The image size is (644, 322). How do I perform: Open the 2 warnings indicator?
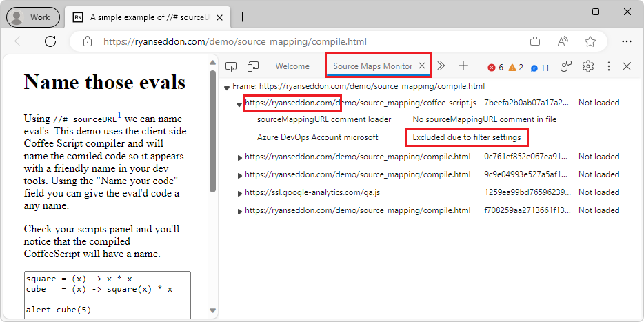pyautogui.click(x=516, y=68)
